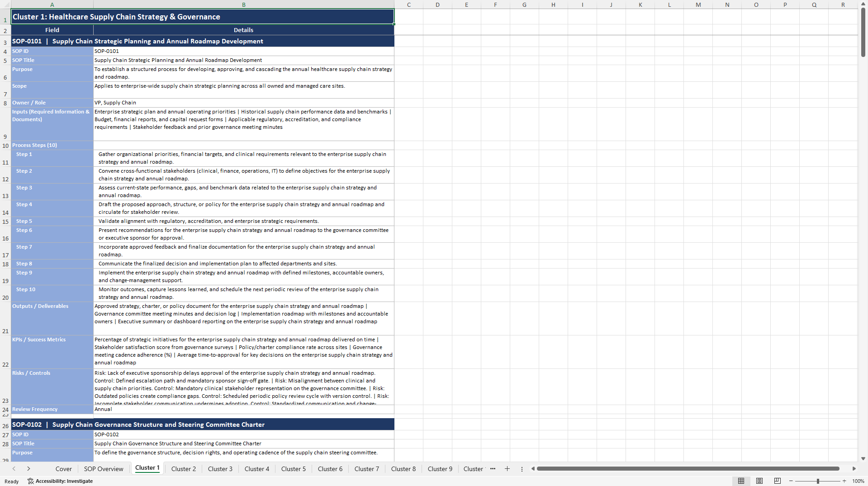Click the Select All corner triangle
Image resolution: width=868 pixels, height=486 pixels.
point(5,5)
